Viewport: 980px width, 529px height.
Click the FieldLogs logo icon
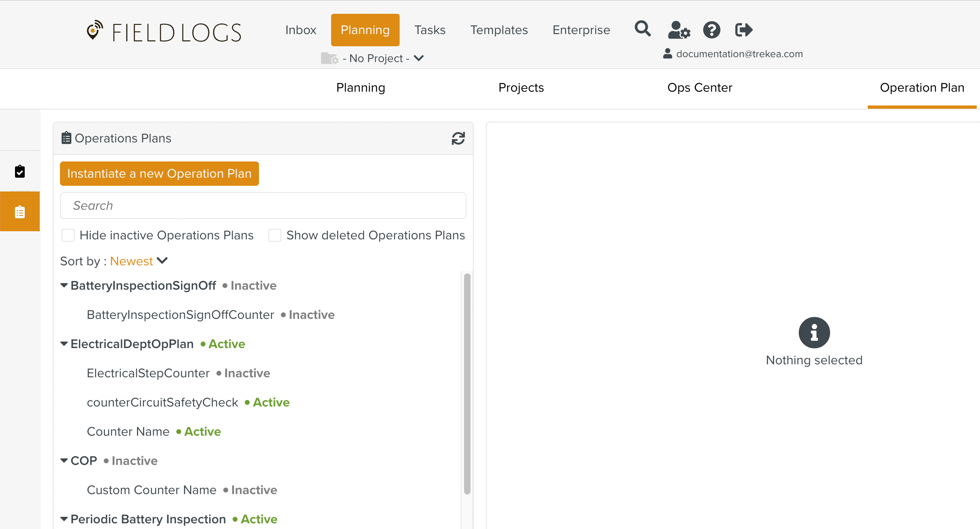coord(94,30)
